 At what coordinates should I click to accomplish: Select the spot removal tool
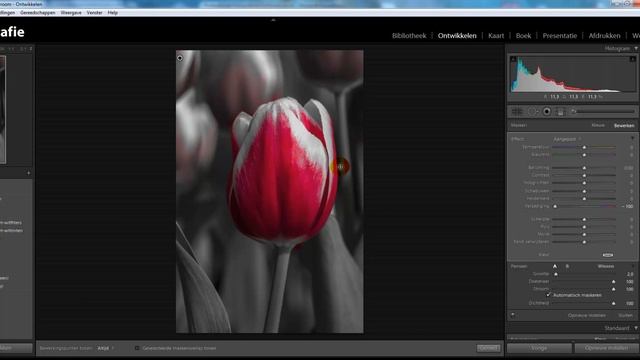pyautogui.click(x=532, y=111)
